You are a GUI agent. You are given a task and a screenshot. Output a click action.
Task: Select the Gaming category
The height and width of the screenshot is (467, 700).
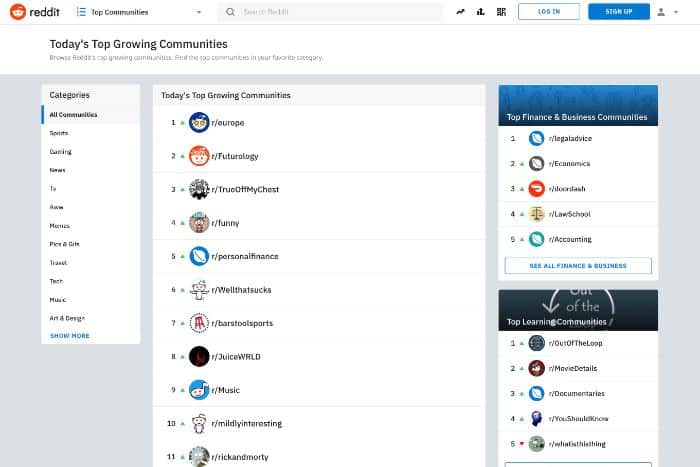click(61, 152)
